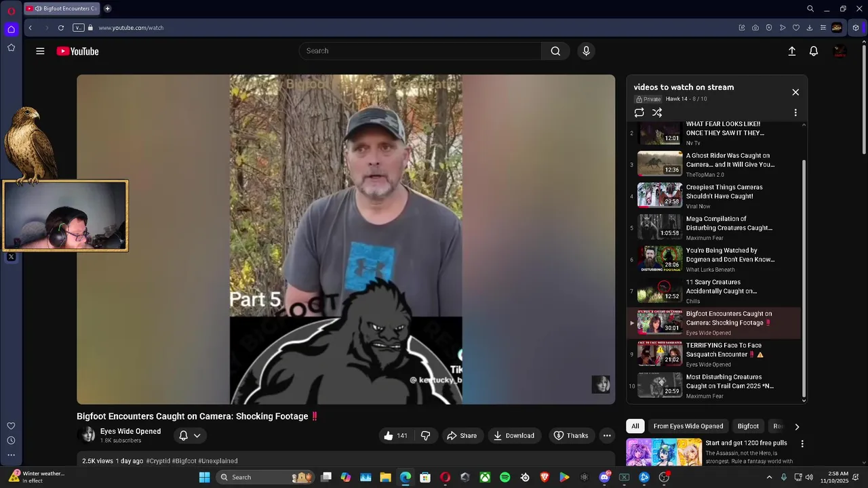Open Opera sidebar X (Twitter) icon
This screenshot has height=488, width=868.
(11, 257)
